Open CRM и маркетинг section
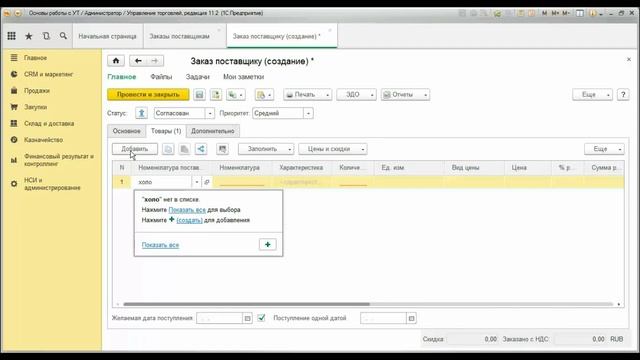The image size is (640, 360). click(49, 74)
